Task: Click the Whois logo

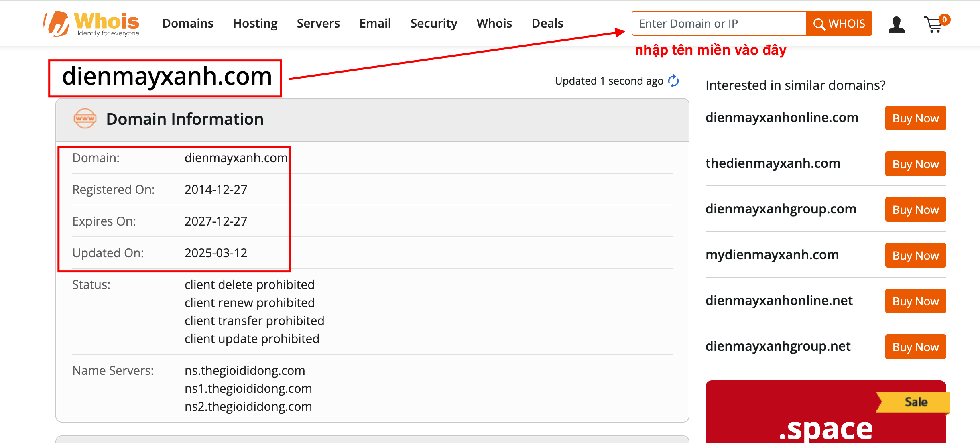Action: pos(91,24)
